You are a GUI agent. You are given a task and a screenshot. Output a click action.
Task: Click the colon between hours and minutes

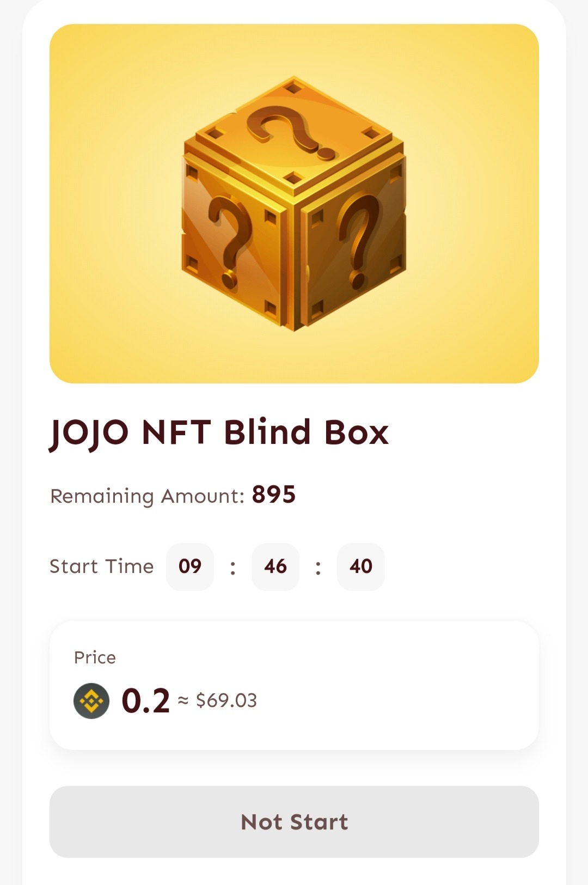click(233, 567)
